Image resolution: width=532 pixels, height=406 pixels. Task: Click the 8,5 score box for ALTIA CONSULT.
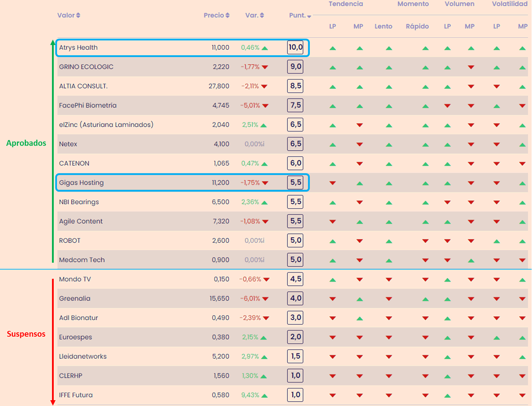click(295, 86)
